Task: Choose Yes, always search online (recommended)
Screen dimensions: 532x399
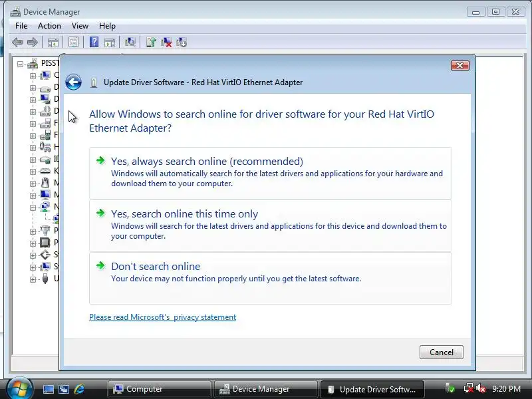Action: [x=271, y=173]
